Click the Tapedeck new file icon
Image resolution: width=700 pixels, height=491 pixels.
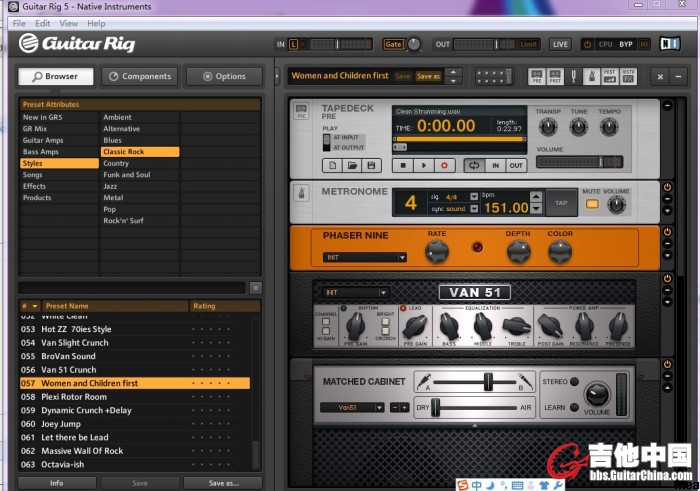[x=333, y=166]
